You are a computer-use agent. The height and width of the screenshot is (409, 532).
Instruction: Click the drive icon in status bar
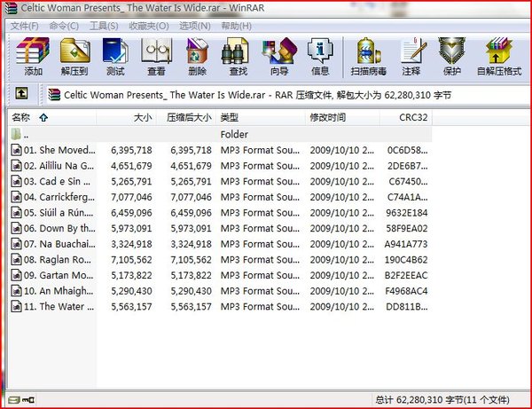[x=14, y=400]
